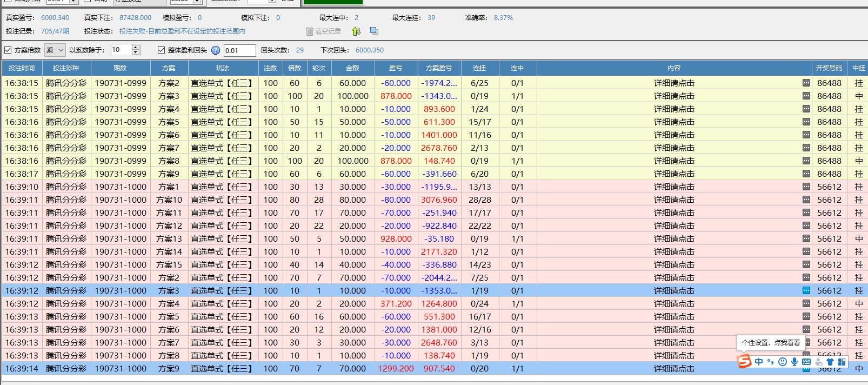Open details icon for 190731-0999 方案3 row

point(806,96)
